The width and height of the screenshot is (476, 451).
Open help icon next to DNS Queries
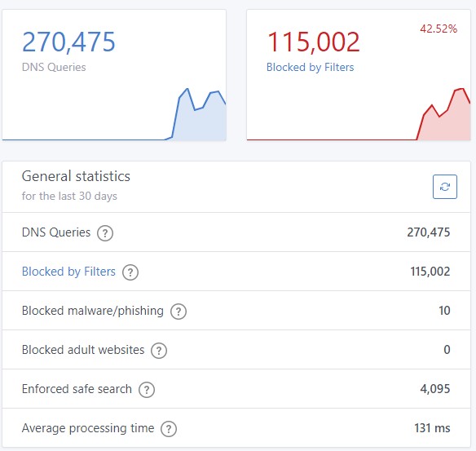(x=105, y=233)
